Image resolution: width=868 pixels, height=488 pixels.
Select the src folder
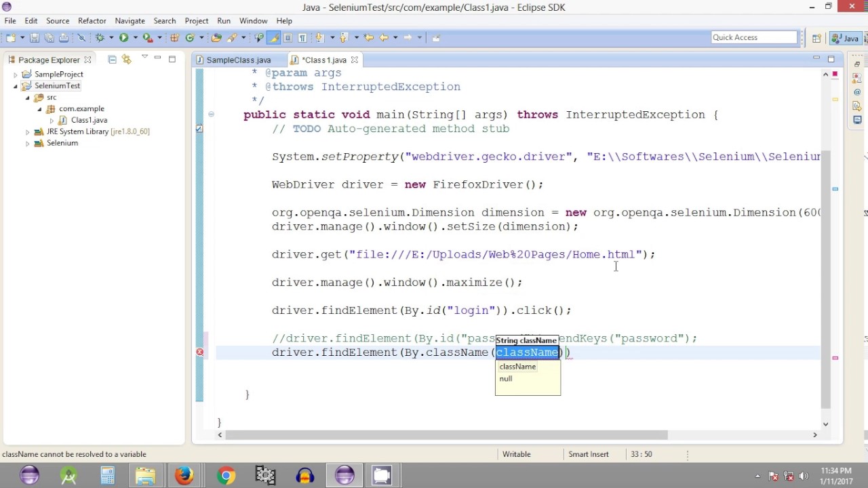[52, 97]
